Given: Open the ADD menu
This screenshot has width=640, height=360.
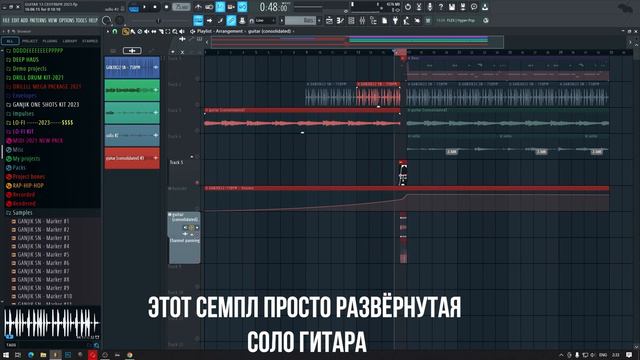Looking at the screenshot, I should pyautogui.click(x=24, y=20).
